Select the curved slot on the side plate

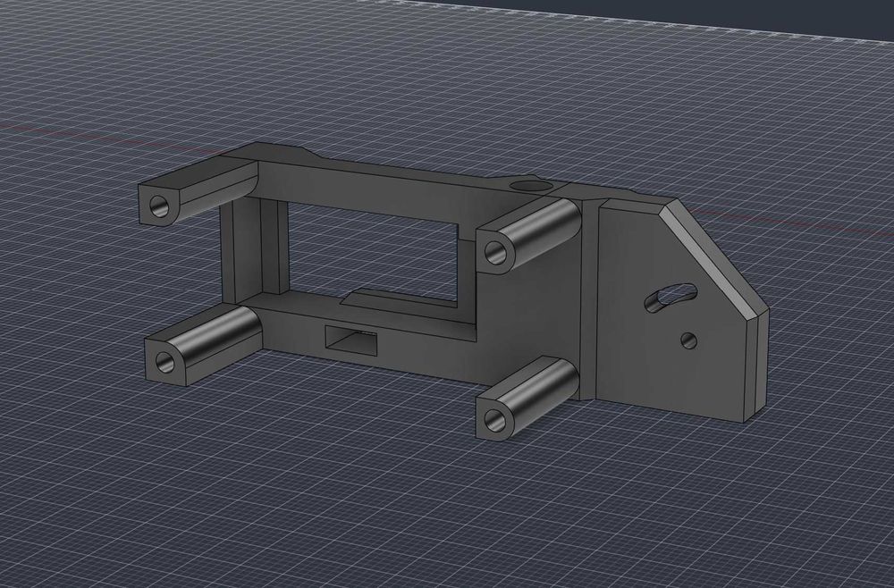tap(670, 297)
